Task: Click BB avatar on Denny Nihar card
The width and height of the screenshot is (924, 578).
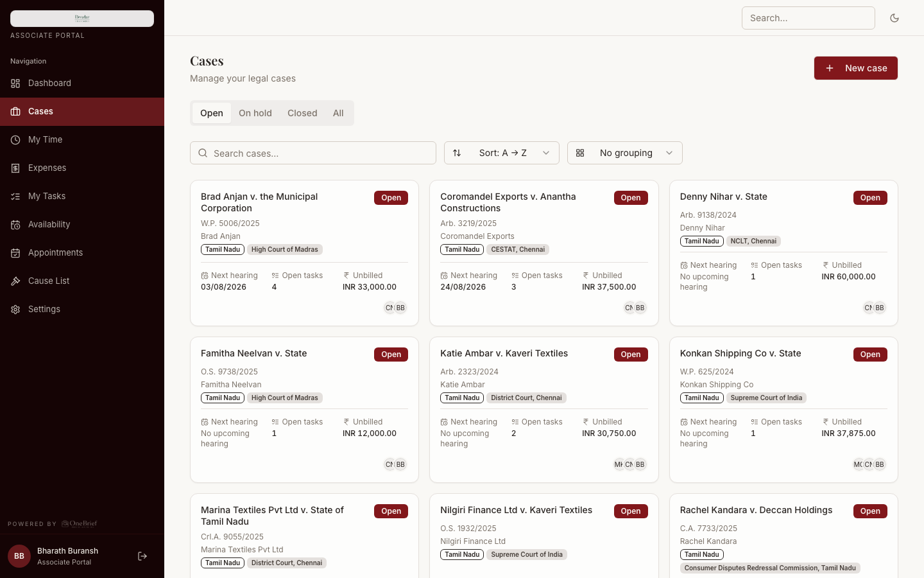Action: tap(880, 308)
